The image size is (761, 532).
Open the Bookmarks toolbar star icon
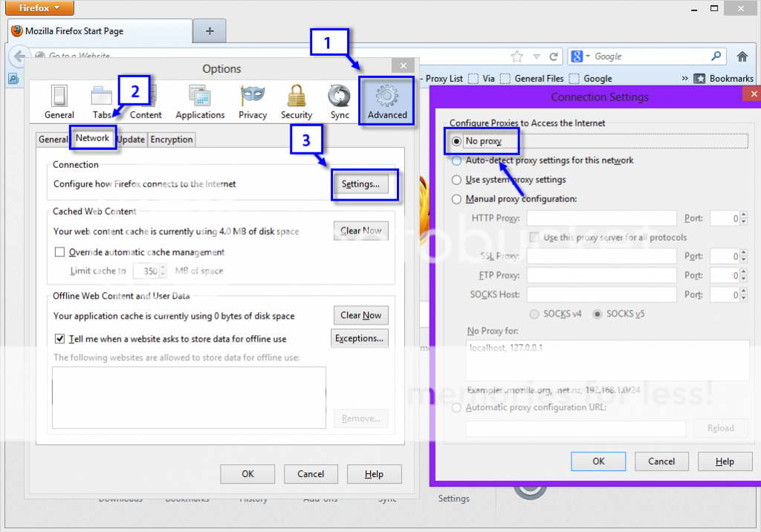coord(699,79)
